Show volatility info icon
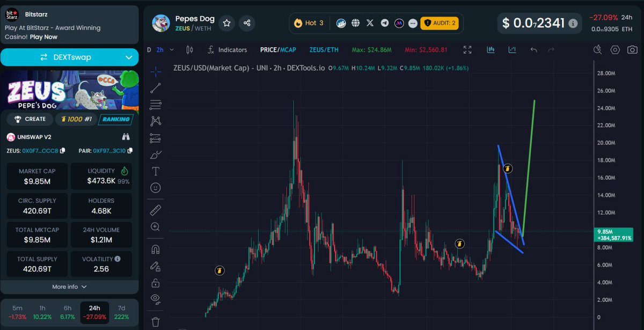Viewport: 644px width, 330px height. pyautogui.click(x=118, y=259)
